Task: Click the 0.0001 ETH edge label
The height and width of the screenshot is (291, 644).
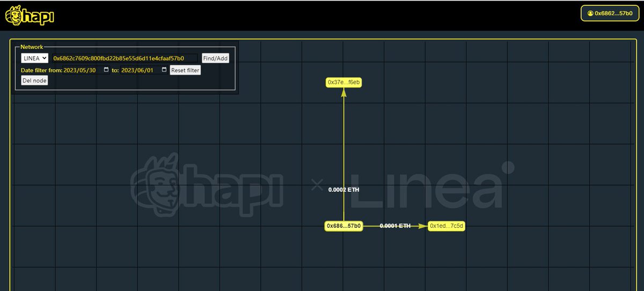Action: click(395, 226)
